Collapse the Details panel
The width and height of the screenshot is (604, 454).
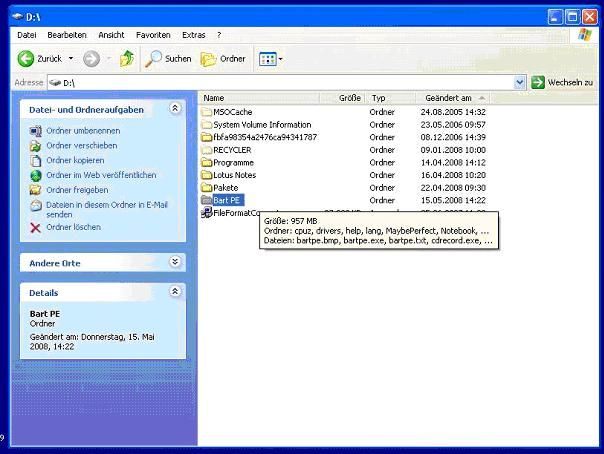[175, 291]
